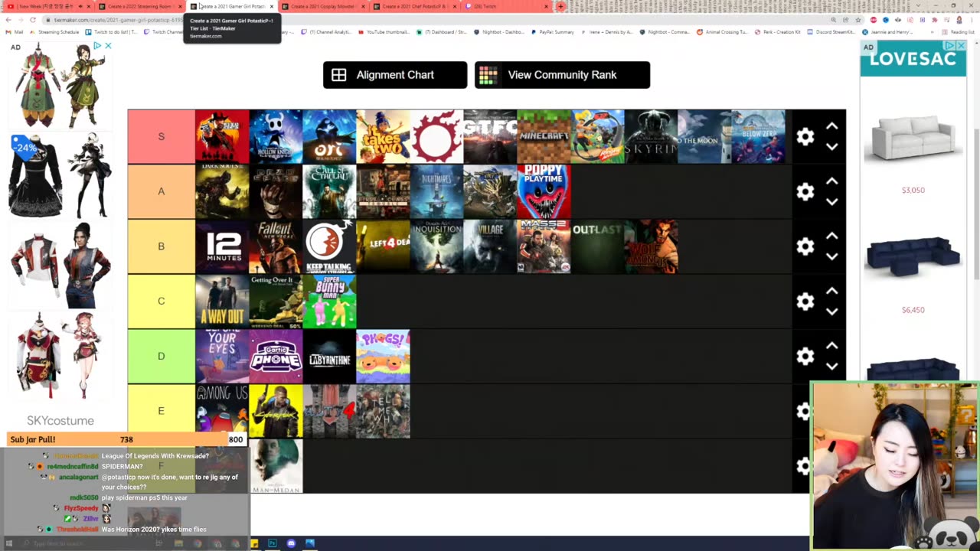Screen dimensions: 980x551
Task: Select the Minecraft tile in S tier
Action: 544,136
